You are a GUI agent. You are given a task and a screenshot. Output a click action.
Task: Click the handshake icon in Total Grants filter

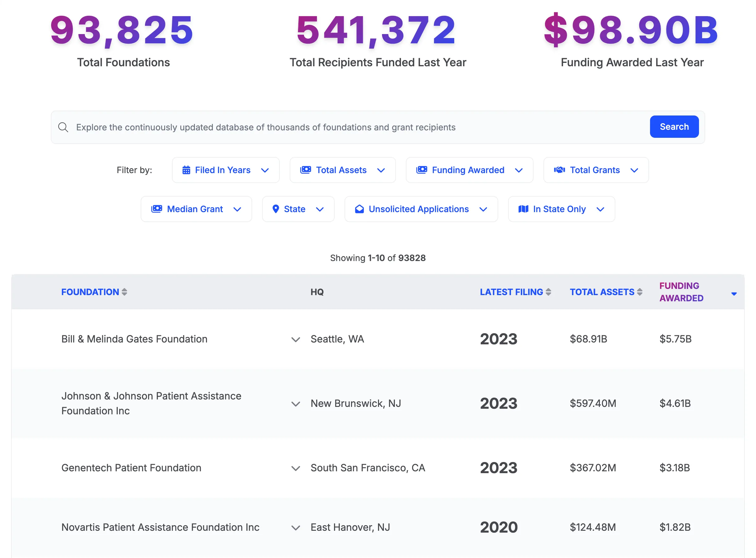[x=560, y=170]
